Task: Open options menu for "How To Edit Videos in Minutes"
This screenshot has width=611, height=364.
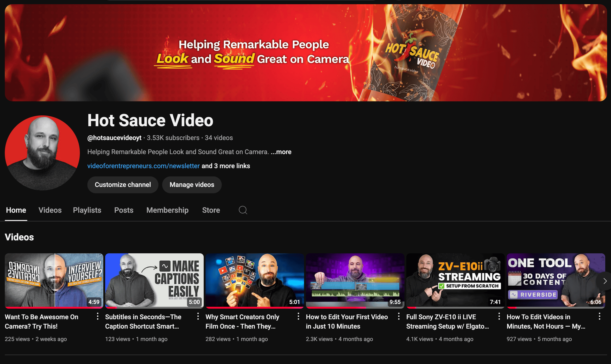Action: [600, 316]
